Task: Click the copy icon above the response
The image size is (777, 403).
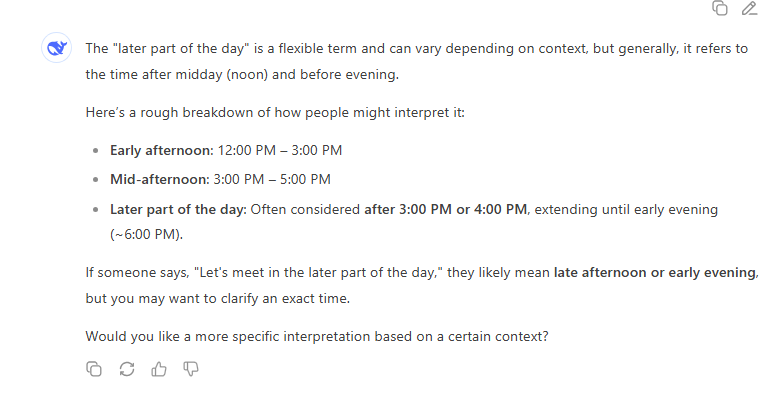Action: [719, 9]
